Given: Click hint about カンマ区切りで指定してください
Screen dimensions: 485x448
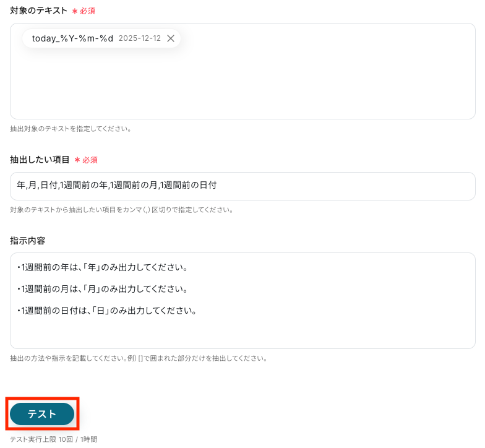Looking at the screenshot, I should pos(121,210).
